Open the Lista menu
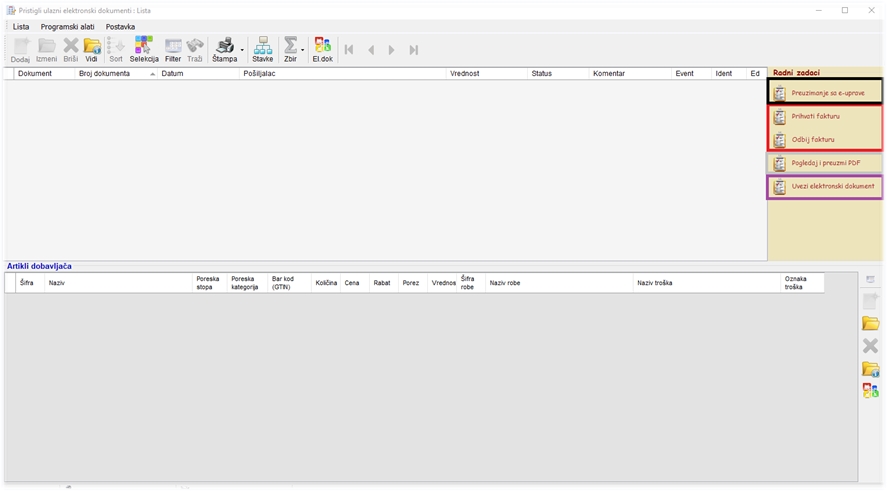The width and height of the screenshot is (887, 491). [21, 27]
